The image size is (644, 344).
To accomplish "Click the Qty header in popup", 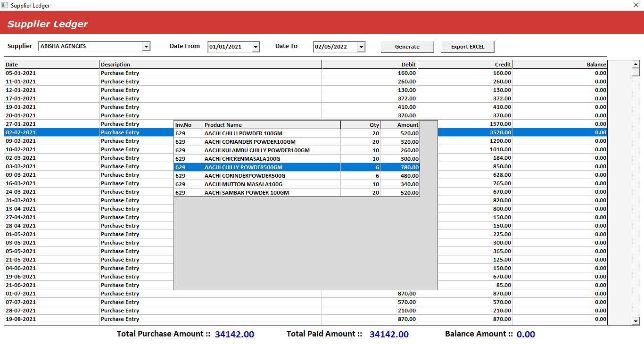I will pos(361,125).
